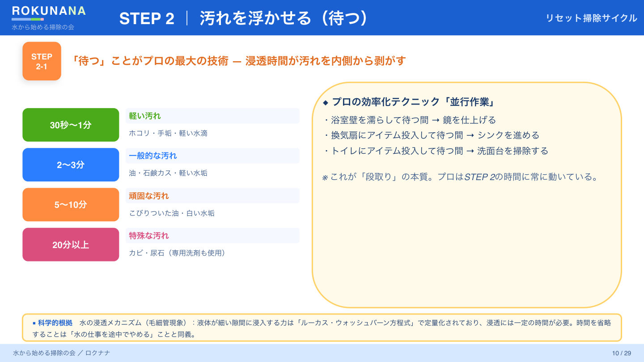Click the green 30秒〜1分 time block
Screen dimensions: 644x362
(x=71, y=125)
